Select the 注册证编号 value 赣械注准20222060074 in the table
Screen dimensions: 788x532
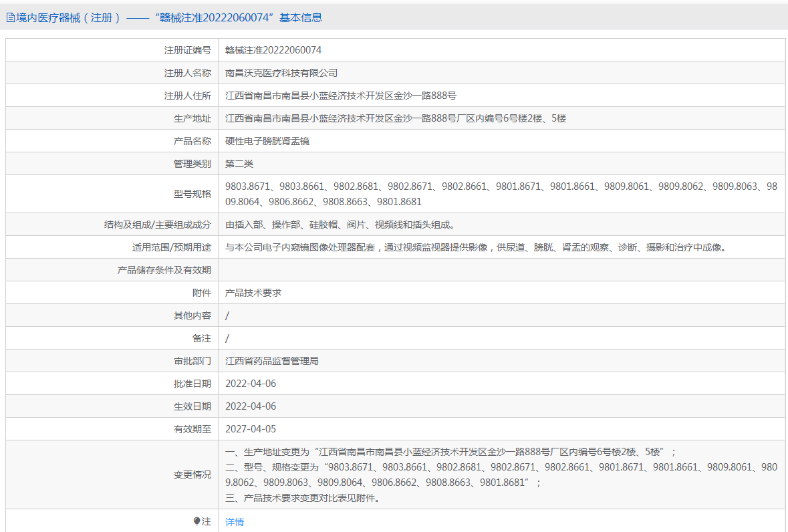pos(273,50)
